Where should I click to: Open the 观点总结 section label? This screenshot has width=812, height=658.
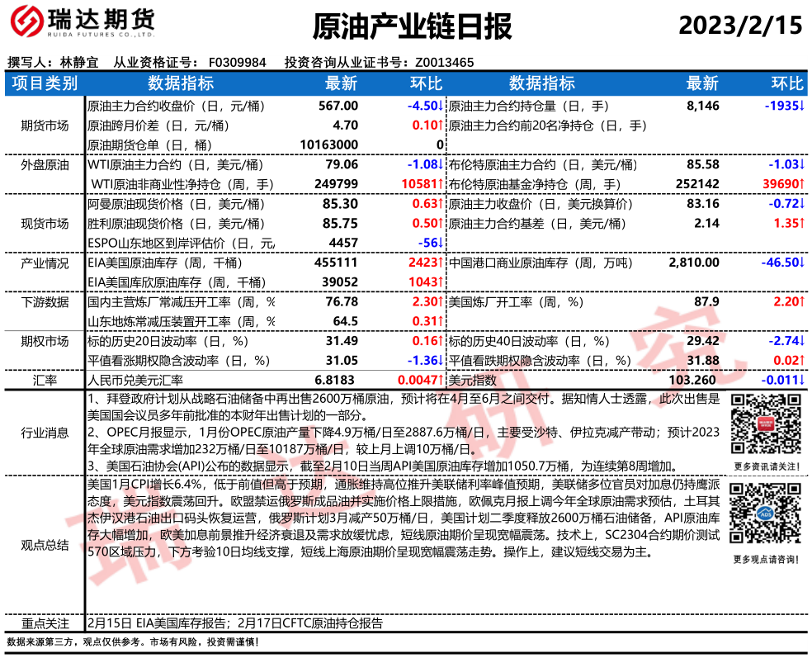click(x=45, y=547)
